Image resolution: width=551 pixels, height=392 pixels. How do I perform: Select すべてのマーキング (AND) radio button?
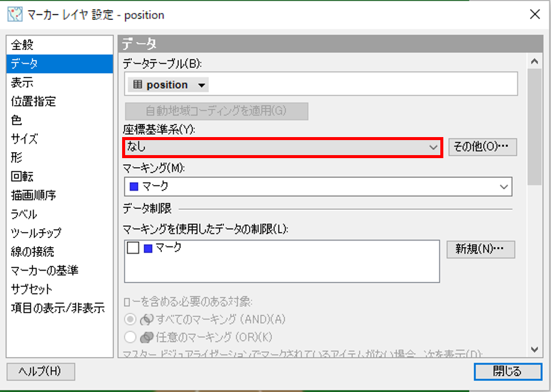click(x=130, y=319)
